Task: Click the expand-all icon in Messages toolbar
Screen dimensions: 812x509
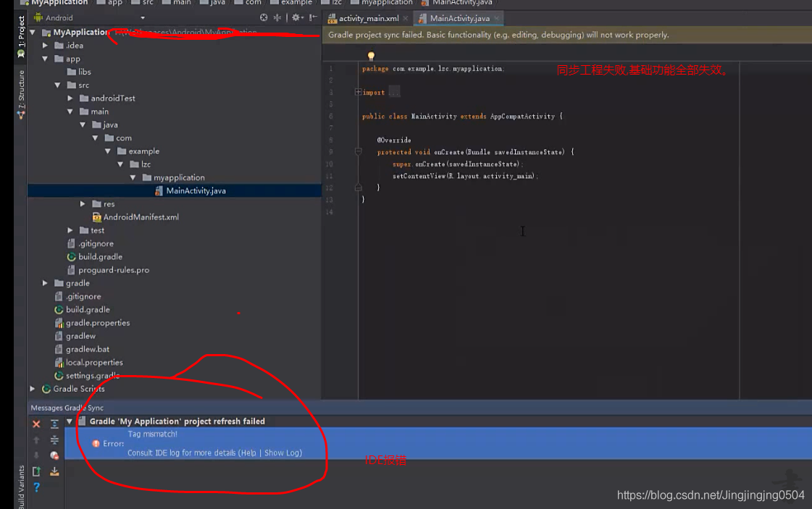Action: [x=54, y=424]
